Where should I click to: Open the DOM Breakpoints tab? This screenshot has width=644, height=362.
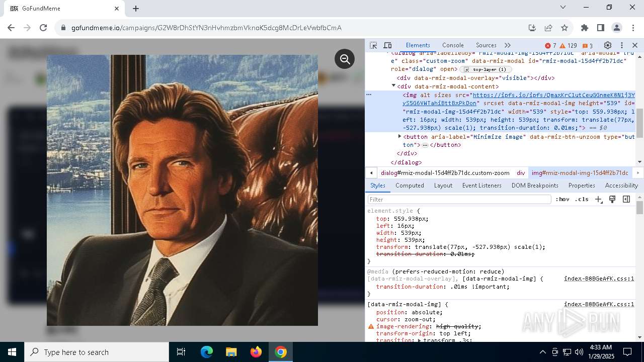coord(535,186)
